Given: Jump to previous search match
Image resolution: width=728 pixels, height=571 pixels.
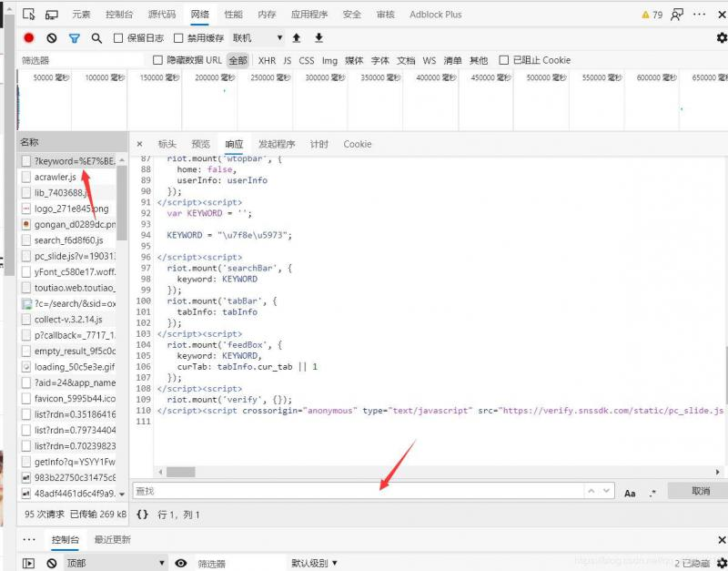Looking at the screenshot, I should [591, 491].
